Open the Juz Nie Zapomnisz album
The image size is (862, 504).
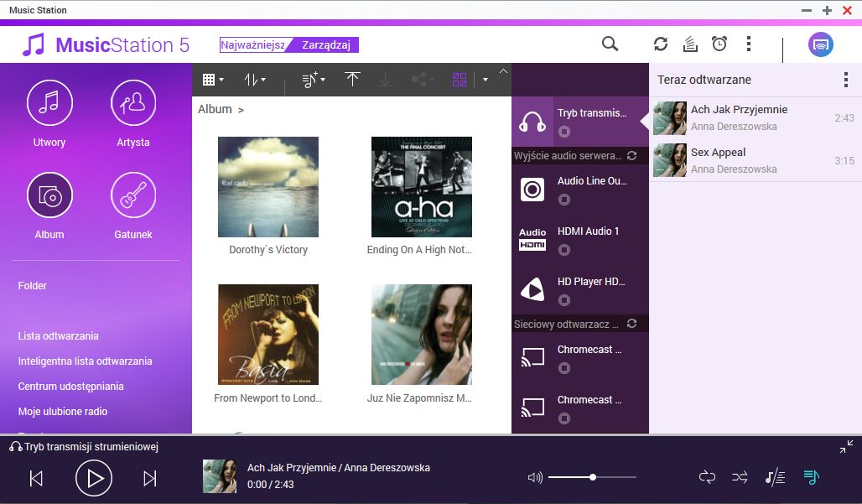click(422, 334)
